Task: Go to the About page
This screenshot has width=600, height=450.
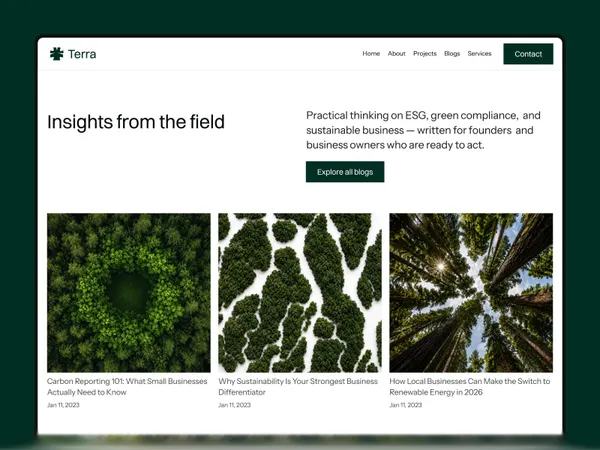Action: (396, 54)
